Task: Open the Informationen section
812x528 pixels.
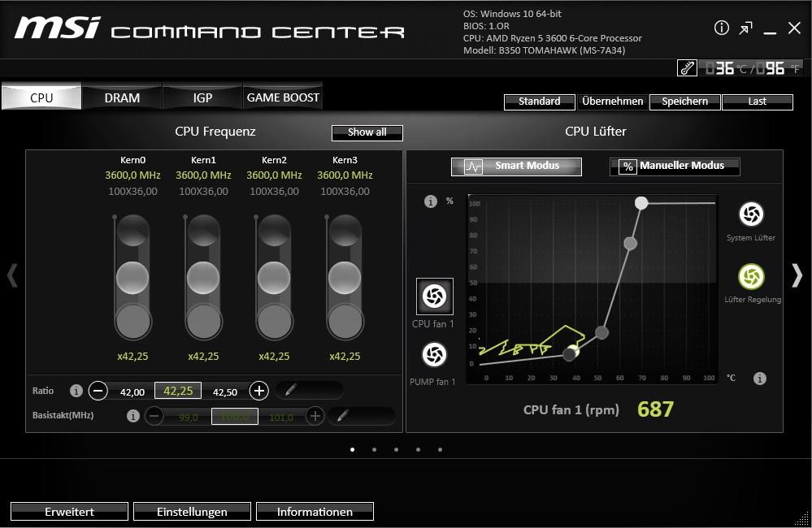Action: (x=315, y=512)
